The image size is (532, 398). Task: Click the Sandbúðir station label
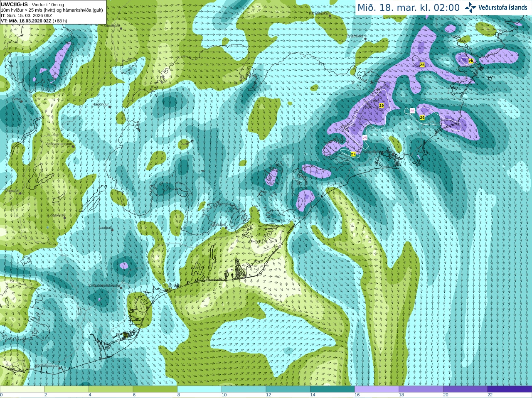click(x=112, y=26)
